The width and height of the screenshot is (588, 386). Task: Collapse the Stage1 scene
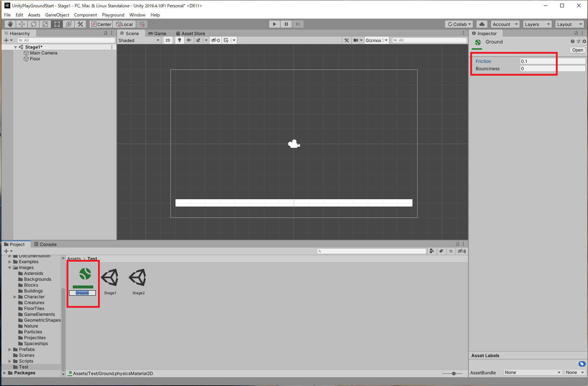click(15, 47)
